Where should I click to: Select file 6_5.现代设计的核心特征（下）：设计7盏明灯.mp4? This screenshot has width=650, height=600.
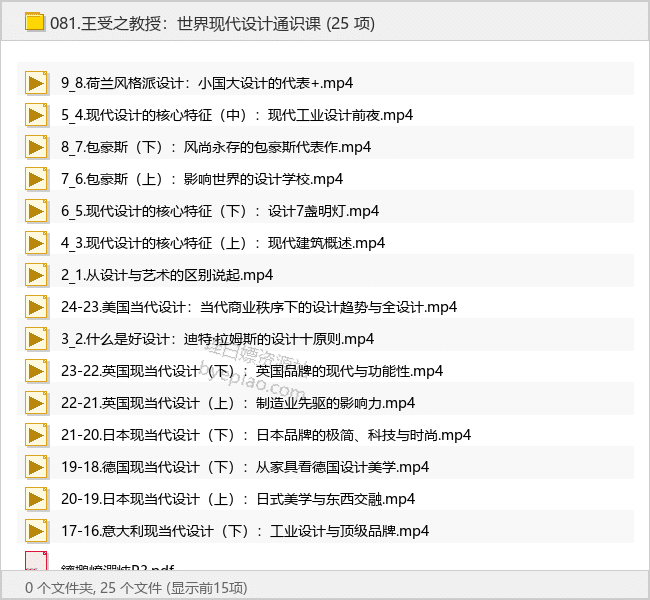point(220,211)
